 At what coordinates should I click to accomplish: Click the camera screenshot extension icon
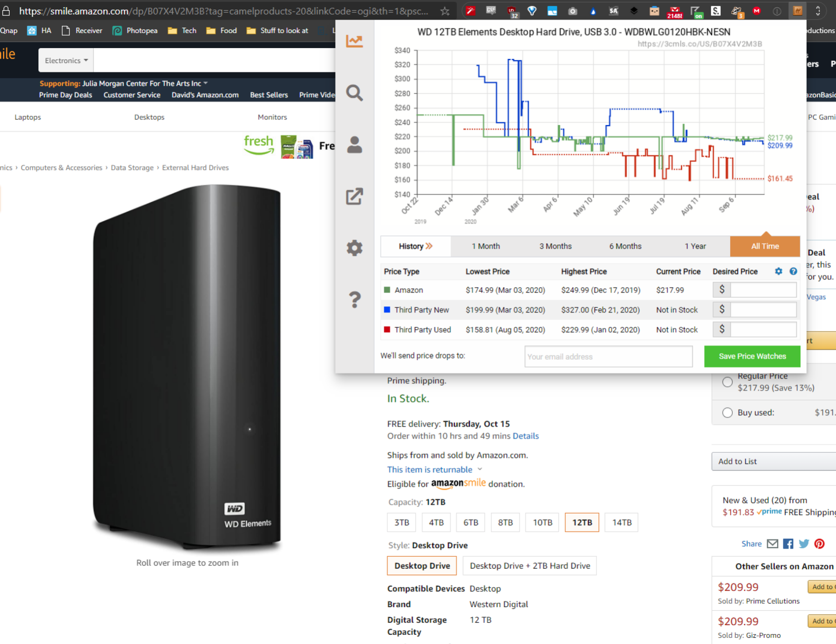(573, 11)
